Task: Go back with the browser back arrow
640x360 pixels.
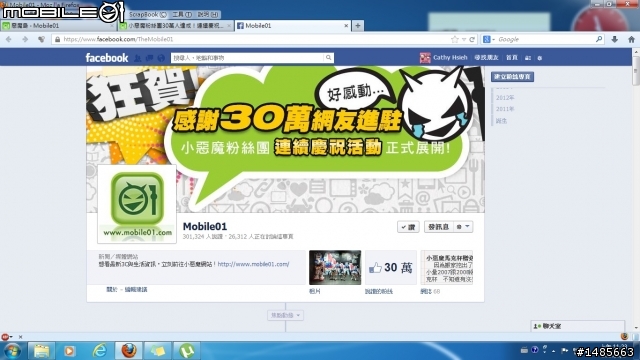Action: pos(9,39)
